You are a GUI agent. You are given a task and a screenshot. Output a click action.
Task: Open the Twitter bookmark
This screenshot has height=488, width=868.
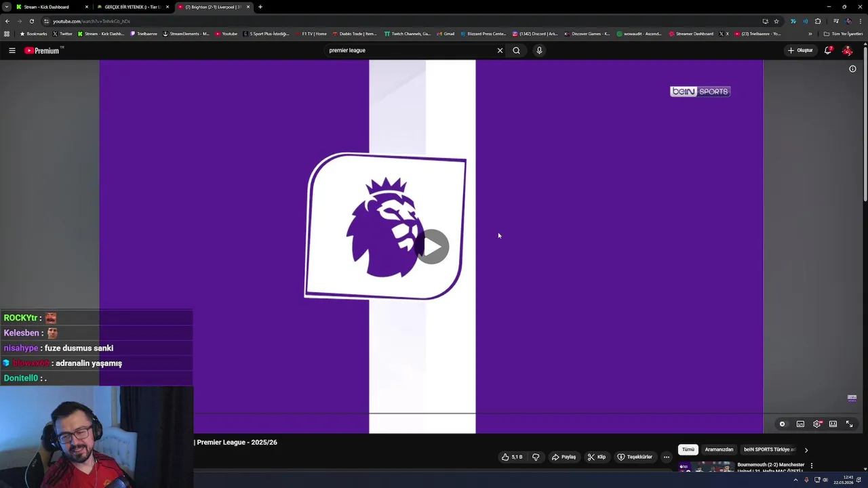coord(62,34)
